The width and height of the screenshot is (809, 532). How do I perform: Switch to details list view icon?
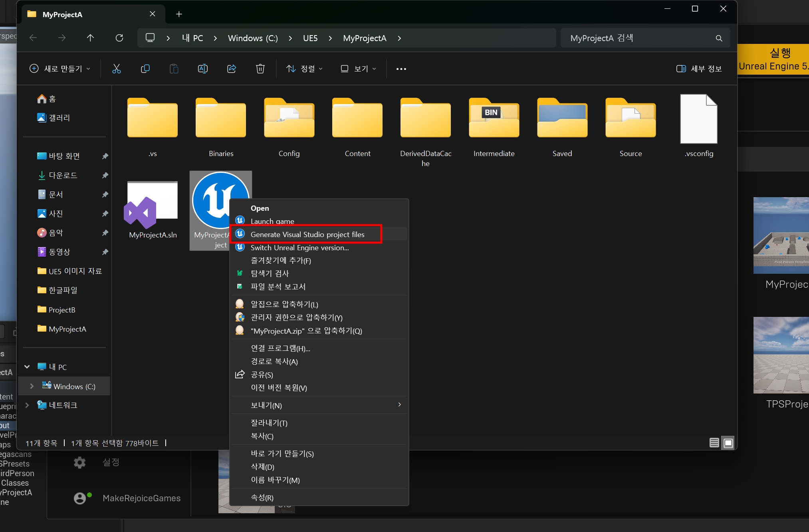point(714,443)
